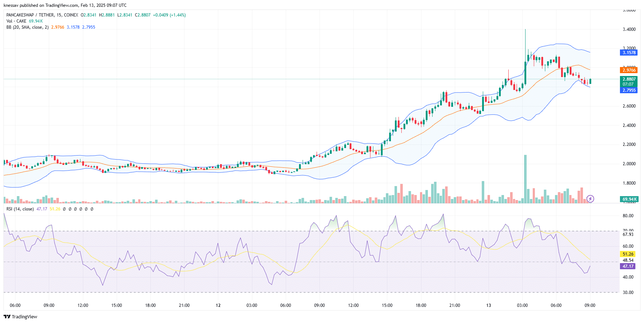
Task: Click the blue 2.7955 lower band label
Action: (629, 90)
